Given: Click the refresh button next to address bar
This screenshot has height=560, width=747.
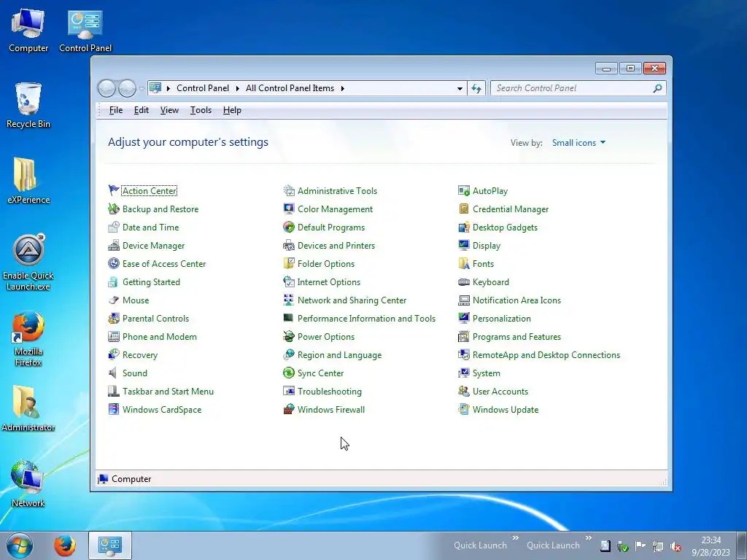Looking at the screenshot, I should click(x=476, y=88).
